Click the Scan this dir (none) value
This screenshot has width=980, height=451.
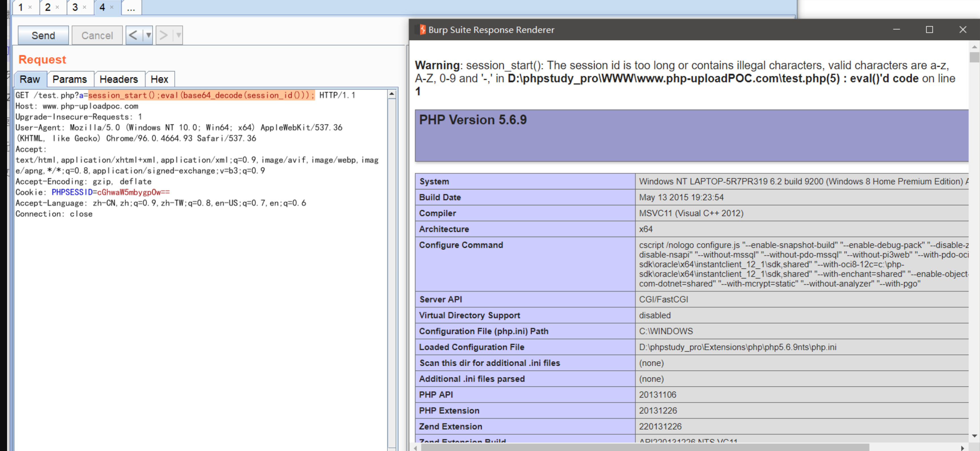pyautogui.click(x=651, y=363)
